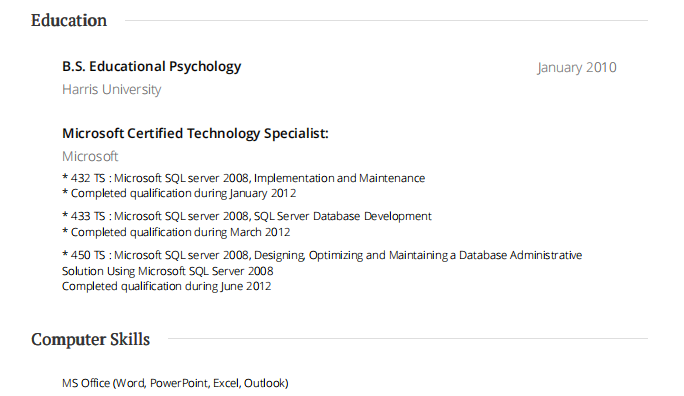The width and height of the screenshot is (684, 396).
Task: Select Microsoft Certified Technology Specialist heading
Action: point(195,133)
